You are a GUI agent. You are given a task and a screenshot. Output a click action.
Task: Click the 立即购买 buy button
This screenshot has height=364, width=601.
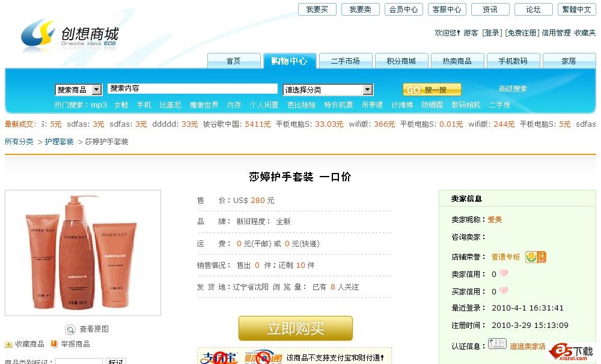coord(296,329)
